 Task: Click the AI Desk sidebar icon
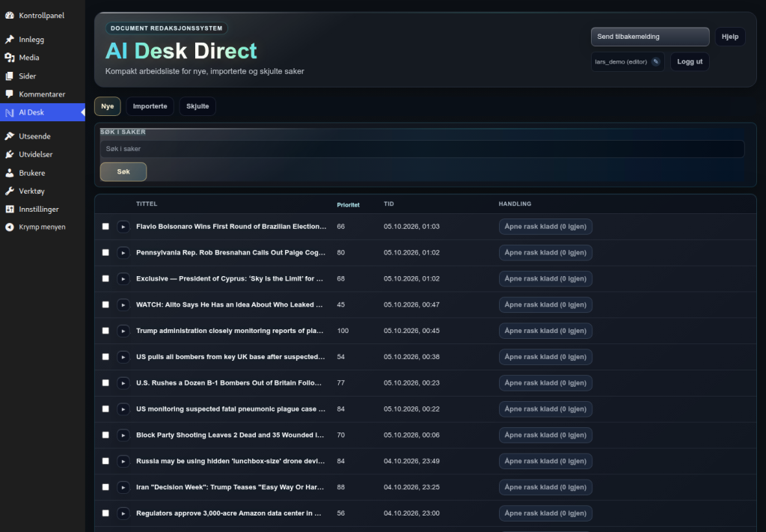(9, 112)
